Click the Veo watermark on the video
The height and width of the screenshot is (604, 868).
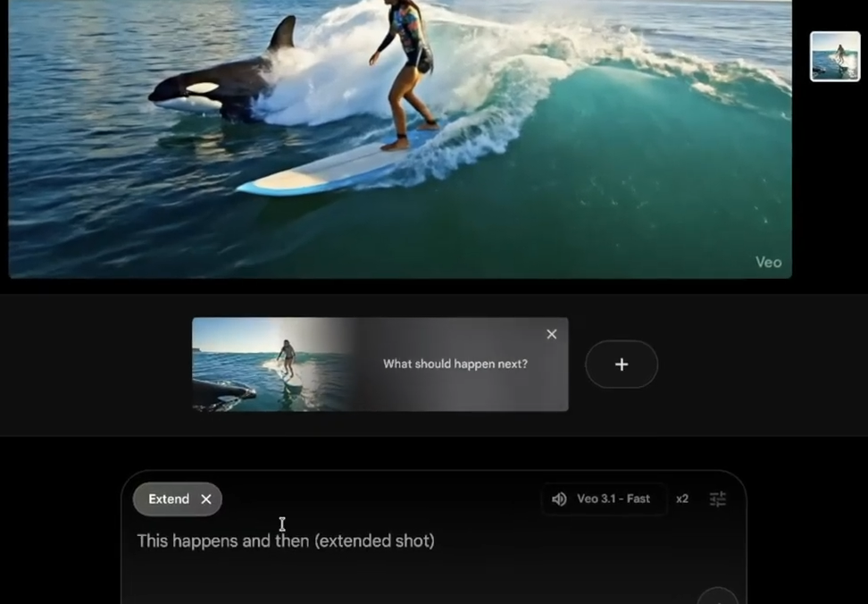(768, 262)
